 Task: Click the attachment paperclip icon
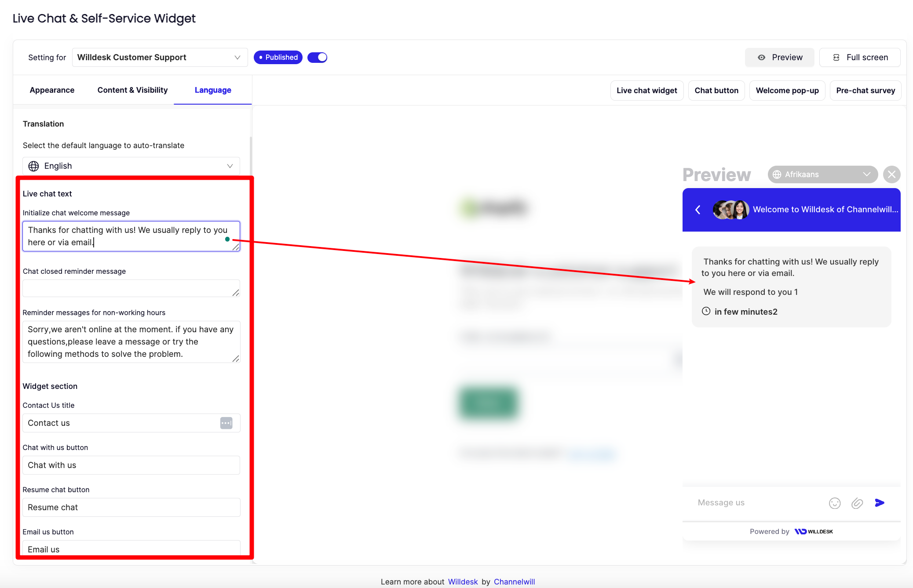(x=857, y=503)
